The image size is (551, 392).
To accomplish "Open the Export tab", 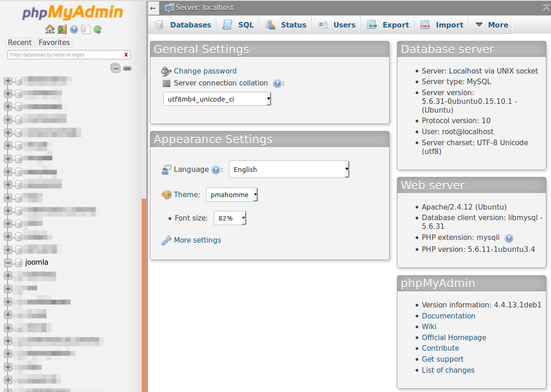I will click(x=388, y=25).
